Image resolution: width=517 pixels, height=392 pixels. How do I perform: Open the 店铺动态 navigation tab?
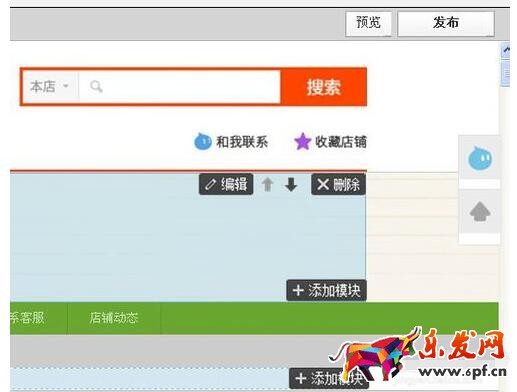tap(114, 318)
